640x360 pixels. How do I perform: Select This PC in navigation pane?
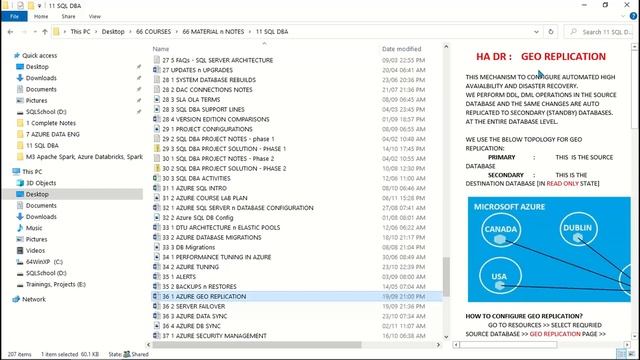pos(32,172)
